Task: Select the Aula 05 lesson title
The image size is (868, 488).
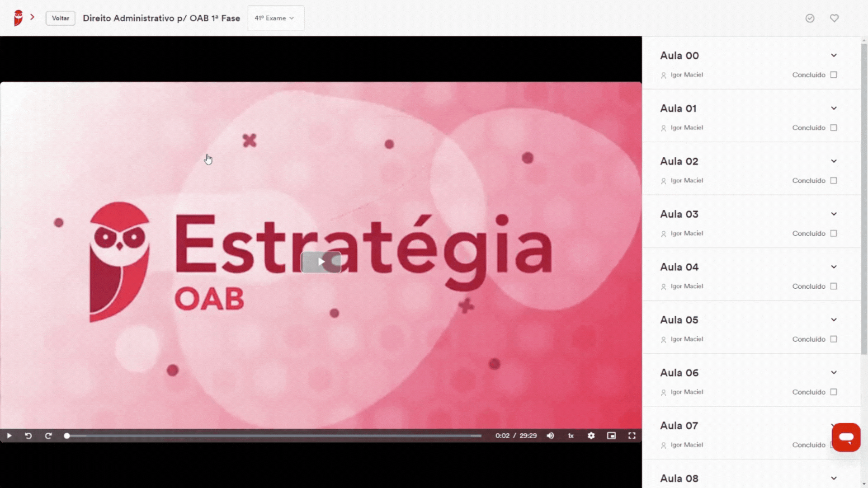Action: [679, 320]
